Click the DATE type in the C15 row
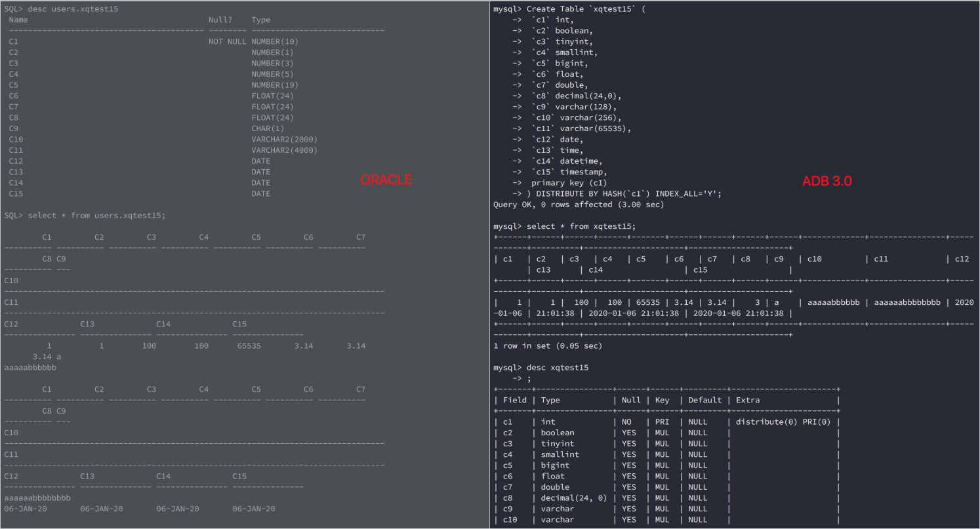 (260, 193)
